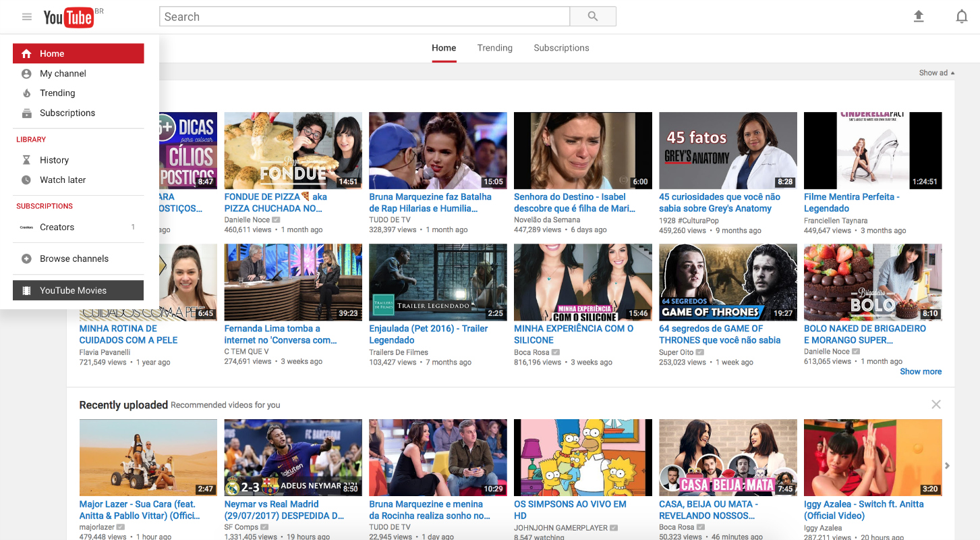Click the Boca Rosa channel under Silicone video
Image resolution: width=980 pixels, height=540 pixels.
point(532,352)
